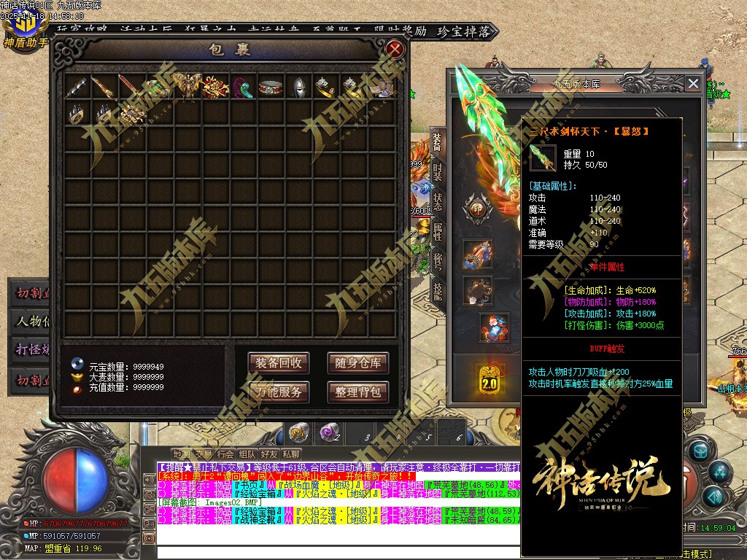
Task: Switch to the 状态 tab
Action: 437,201
